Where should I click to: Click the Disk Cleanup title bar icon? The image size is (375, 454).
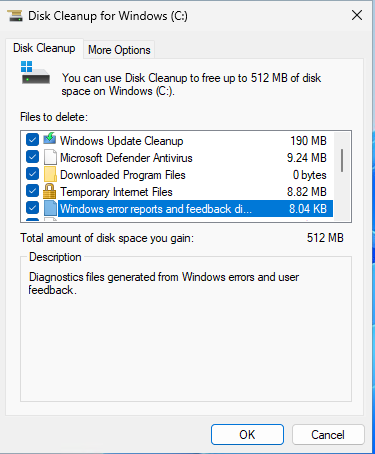(x=15, y=16)
